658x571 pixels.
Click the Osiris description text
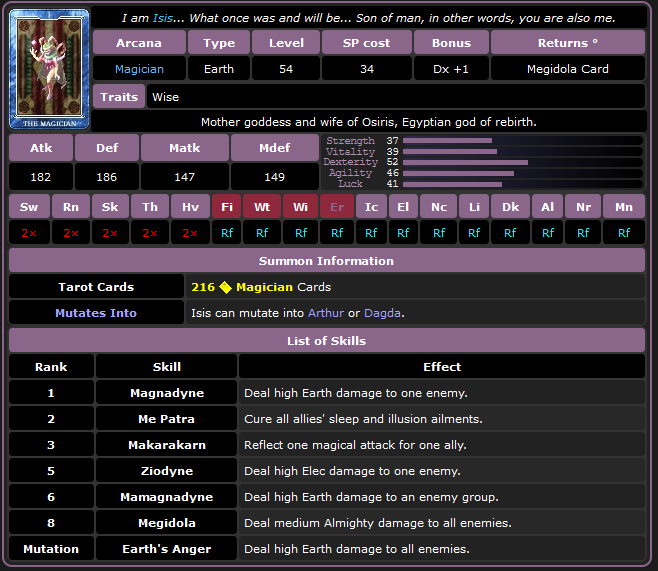369,122
